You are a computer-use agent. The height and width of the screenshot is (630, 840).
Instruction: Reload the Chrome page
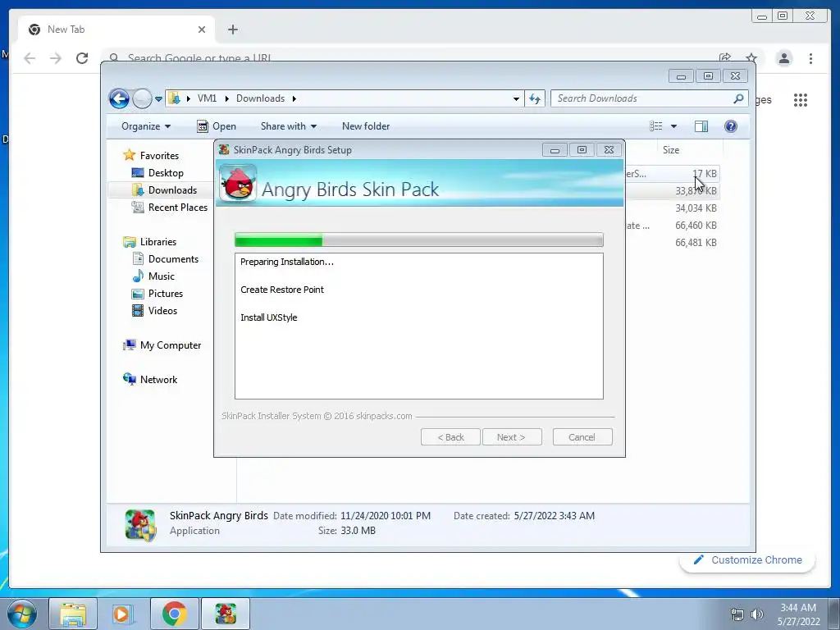pyautogui.click(x=82, y=58)
